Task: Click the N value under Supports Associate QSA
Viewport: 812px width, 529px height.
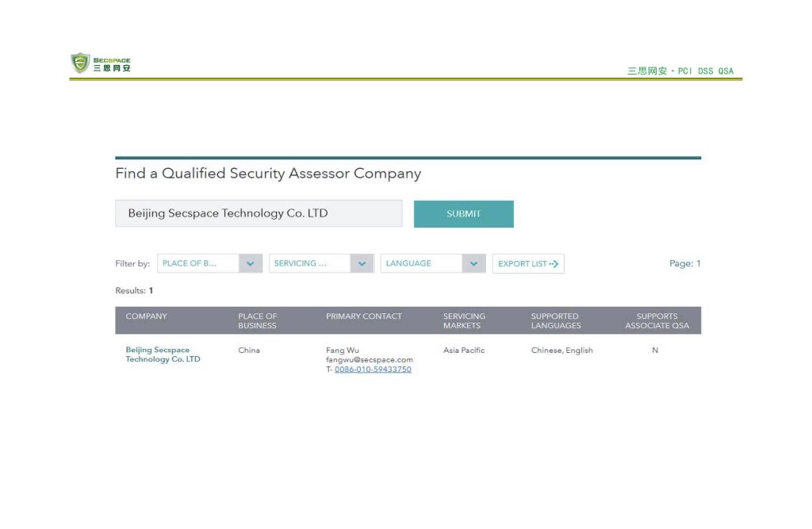Action: (x=655, y=351)
